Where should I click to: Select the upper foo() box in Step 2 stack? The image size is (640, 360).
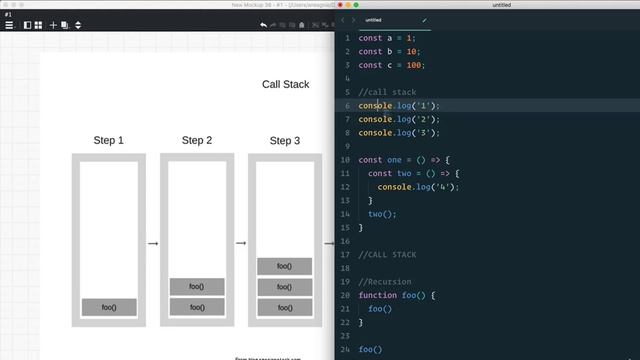(x=197, y=287)
